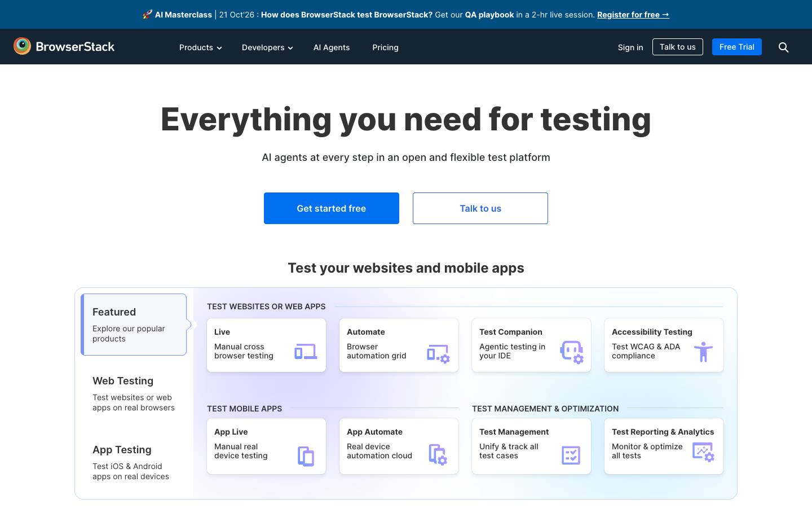Open the Pricing nav item

[x=385, y=47]
